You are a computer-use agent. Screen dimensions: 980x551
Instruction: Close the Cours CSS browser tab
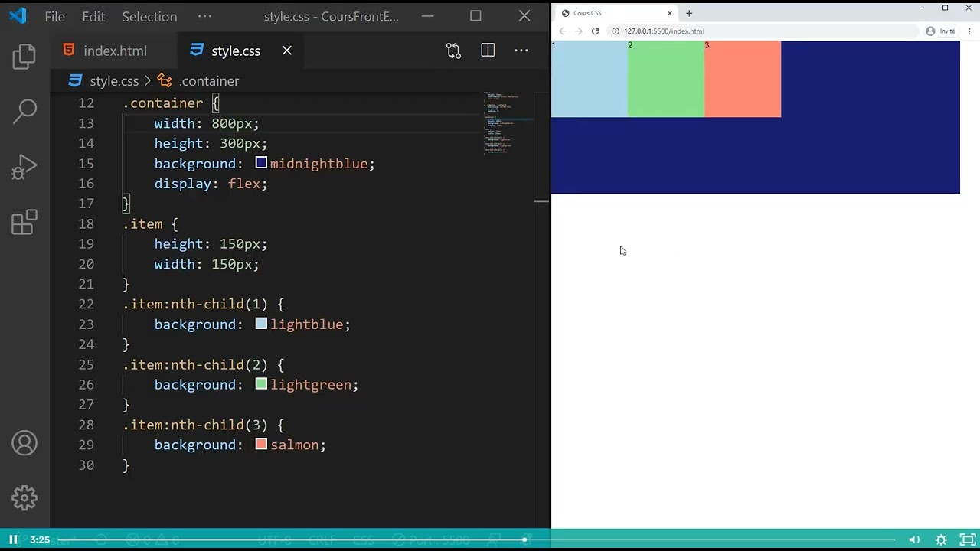coord(670,13)
